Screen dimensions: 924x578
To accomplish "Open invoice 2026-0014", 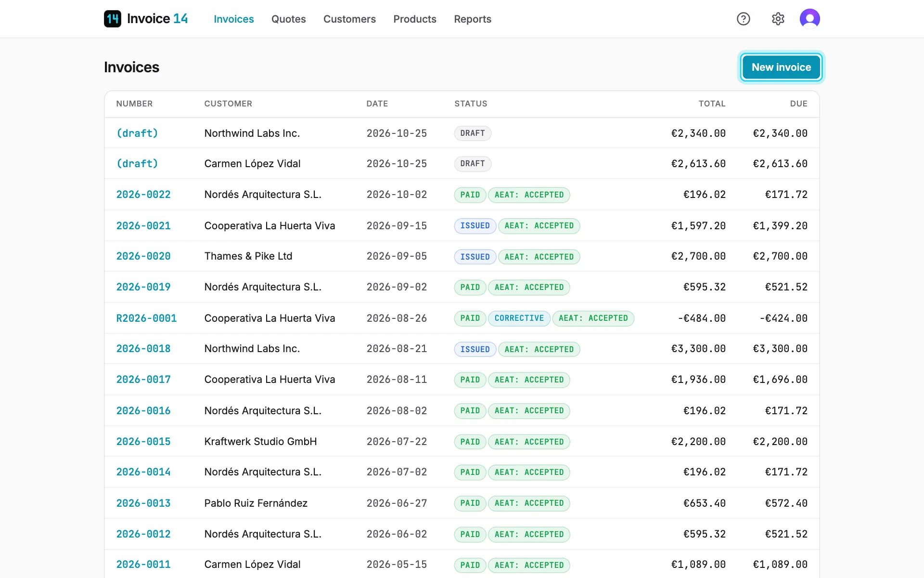I will 143,472.
